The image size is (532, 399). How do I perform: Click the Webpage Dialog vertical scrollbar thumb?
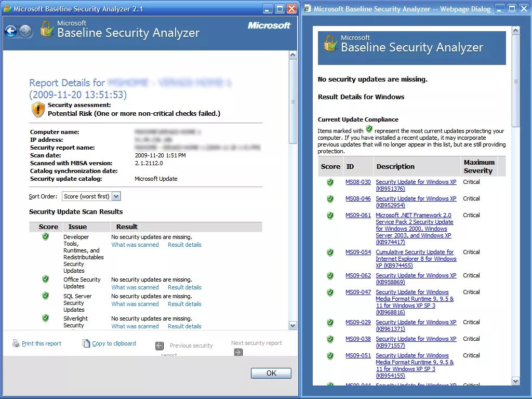516,81
